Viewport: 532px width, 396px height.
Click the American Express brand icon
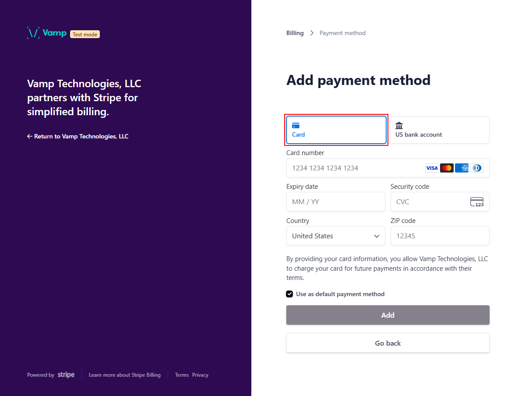coord(462,168)
